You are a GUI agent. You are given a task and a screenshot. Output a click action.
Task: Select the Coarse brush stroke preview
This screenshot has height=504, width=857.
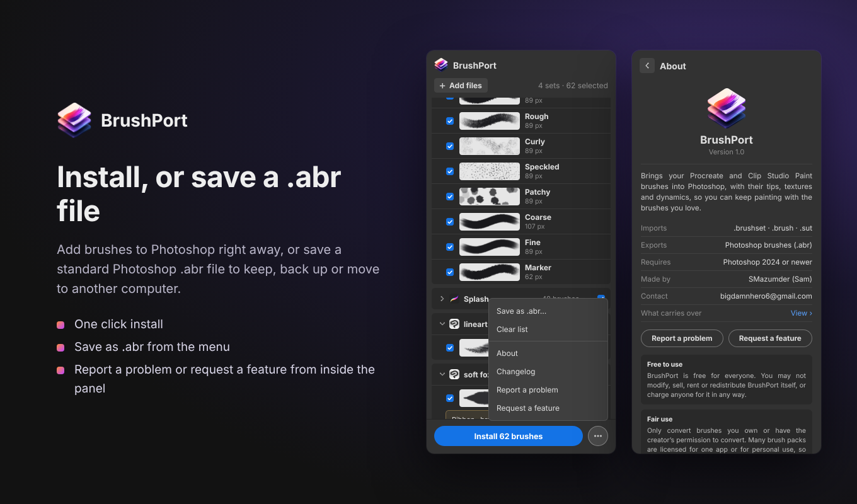(490, 222)
